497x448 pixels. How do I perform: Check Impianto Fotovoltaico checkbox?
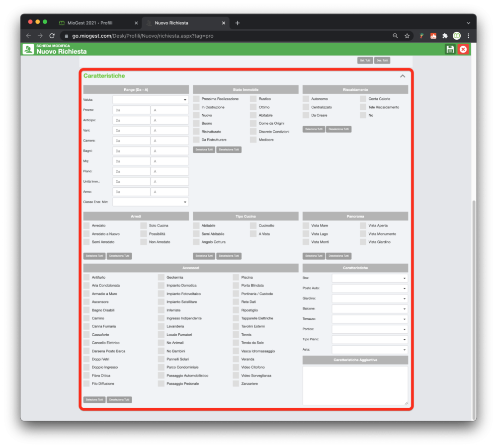coord(161,294)
